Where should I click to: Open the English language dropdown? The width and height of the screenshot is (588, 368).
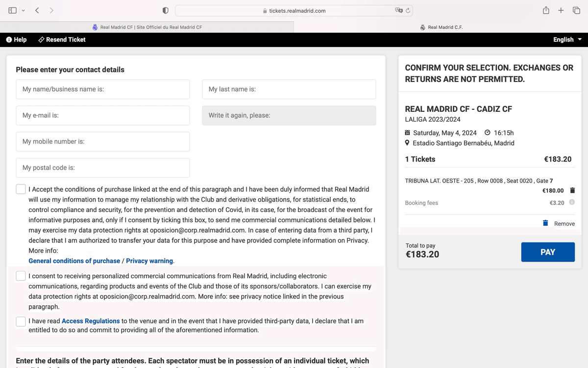567,40
